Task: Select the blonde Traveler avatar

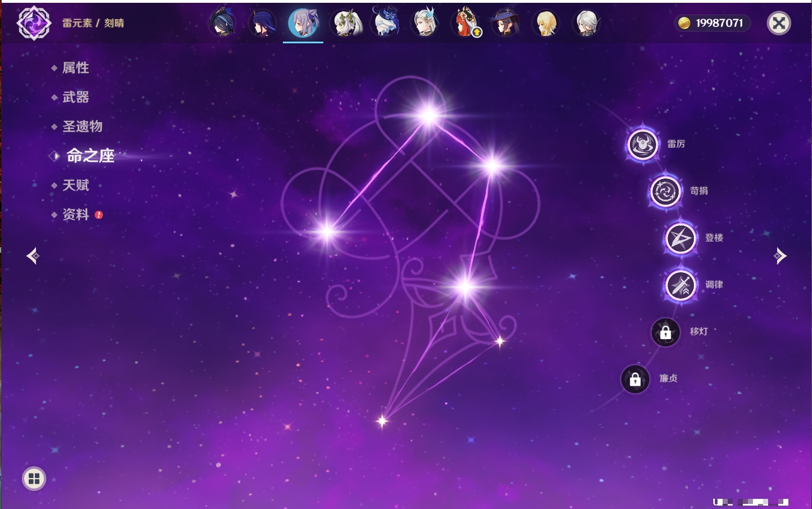Action: tap(545, 23)
